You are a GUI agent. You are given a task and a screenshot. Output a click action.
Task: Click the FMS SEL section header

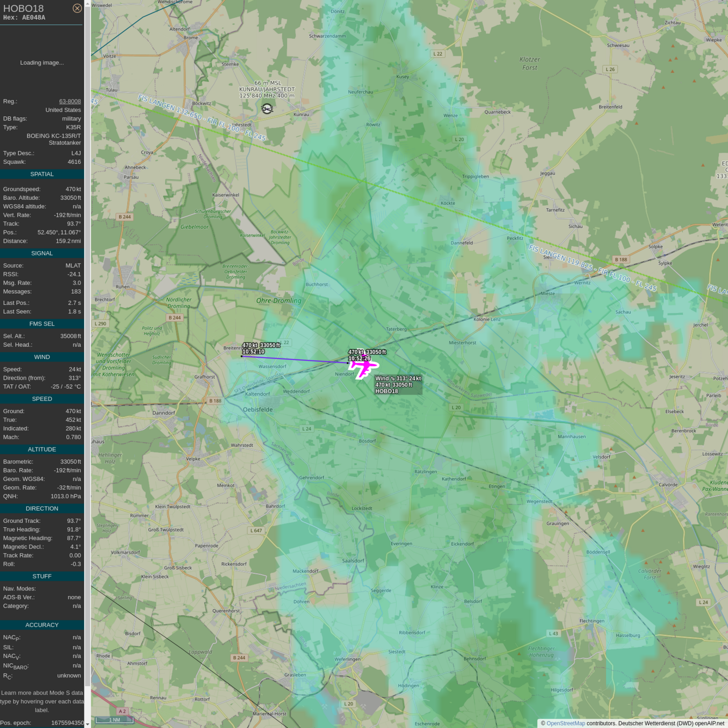[x=42, y=324]
